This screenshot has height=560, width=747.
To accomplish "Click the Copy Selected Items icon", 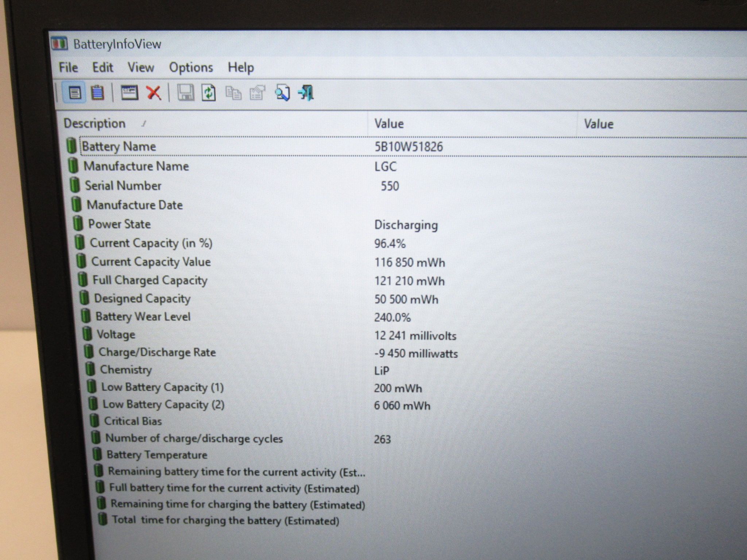I will click(x=233, y=93).
